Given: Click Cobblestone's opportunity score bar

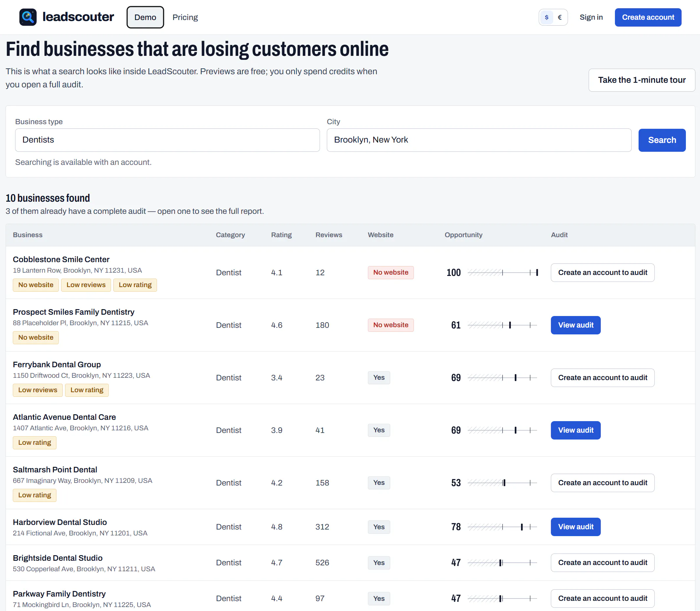Looking at the screenshot, I should [x=503, y=272].
